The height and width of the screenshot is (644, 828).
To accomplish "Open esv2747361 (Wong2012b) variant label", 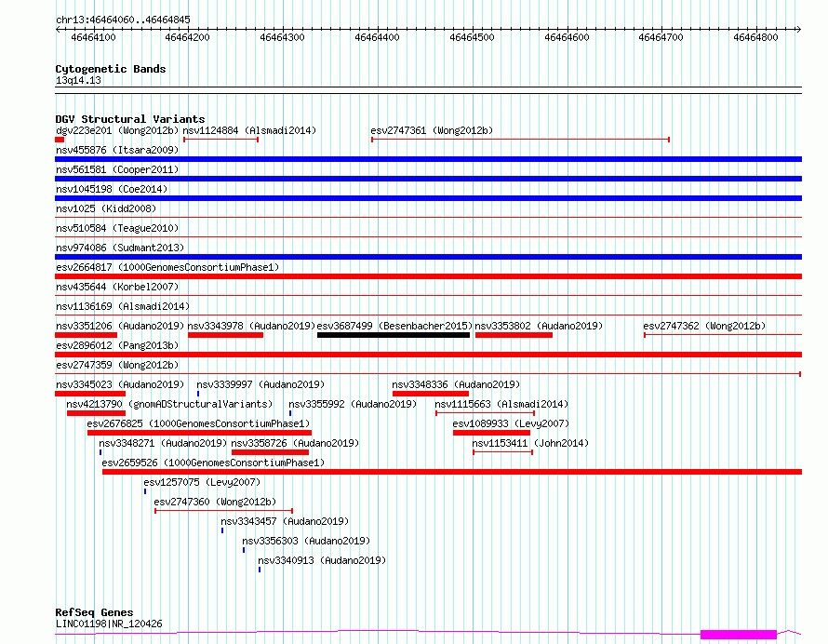I will point(432,130).
